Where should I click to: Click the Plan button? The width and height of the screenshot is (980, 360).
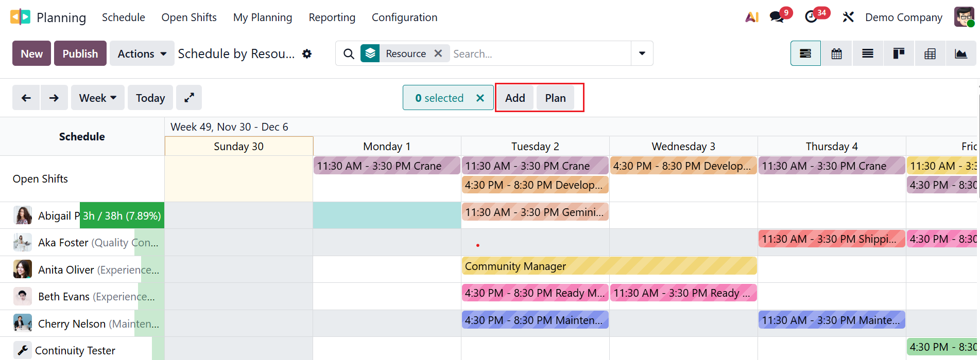click(x=555, y=98)
